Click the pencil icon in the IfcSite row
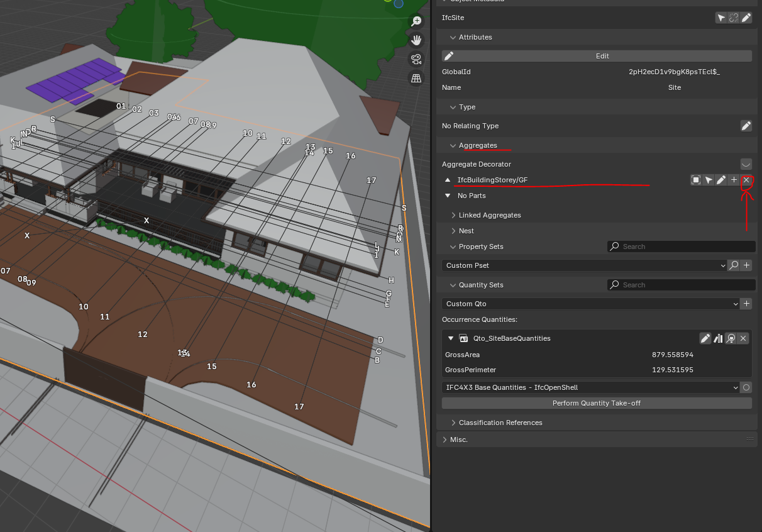This screenshot has height=532, width=762. pyautogui.click(x=746, y=18)
